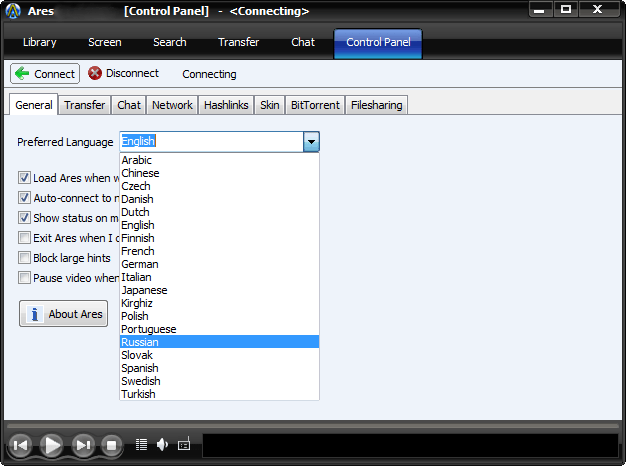Open the Filesharing settings tab
The image size is (626, 466).
click(x=376, y=105)
